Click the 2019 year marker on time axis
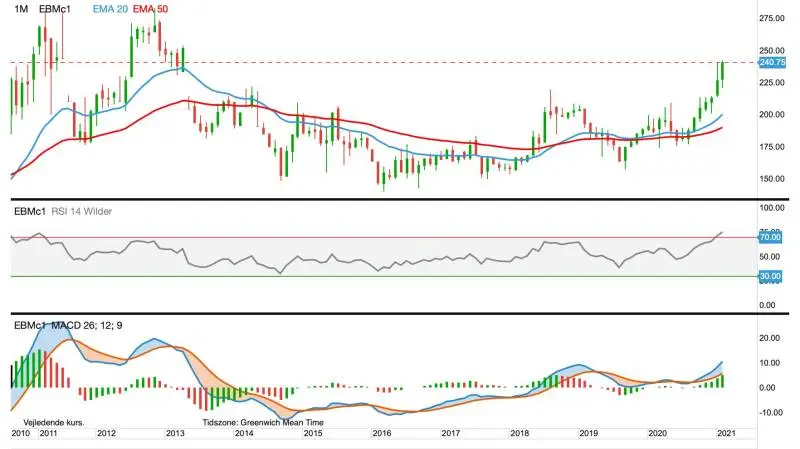Viewport: 800px width, 449px height. (588, 433)
